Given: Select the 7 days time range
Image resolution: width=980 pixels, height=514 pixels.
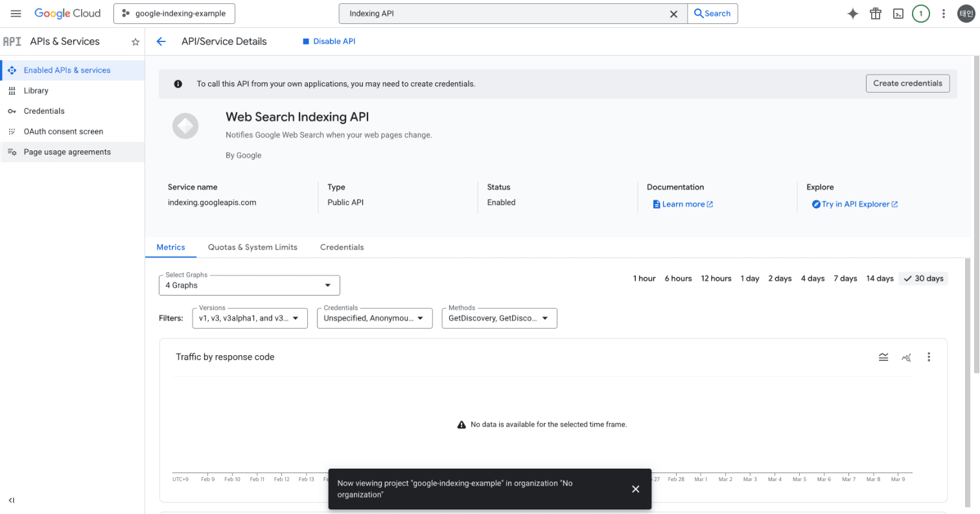Looking at the screenshot, I should [845, 279].
